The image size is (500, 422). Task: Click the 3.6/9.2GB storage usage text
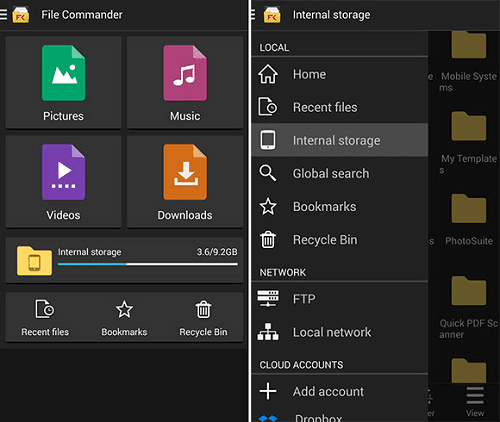[217, 252]
